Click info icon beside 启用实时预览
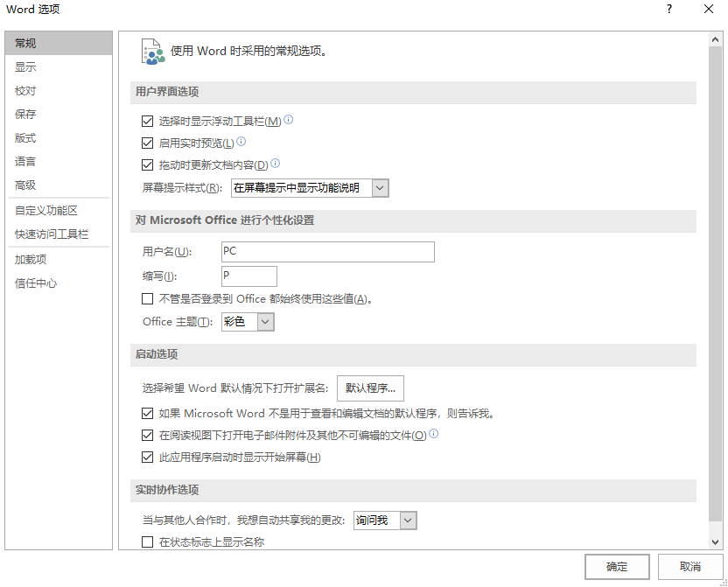The width and height of the screenshot is (728, 587). 241,142
